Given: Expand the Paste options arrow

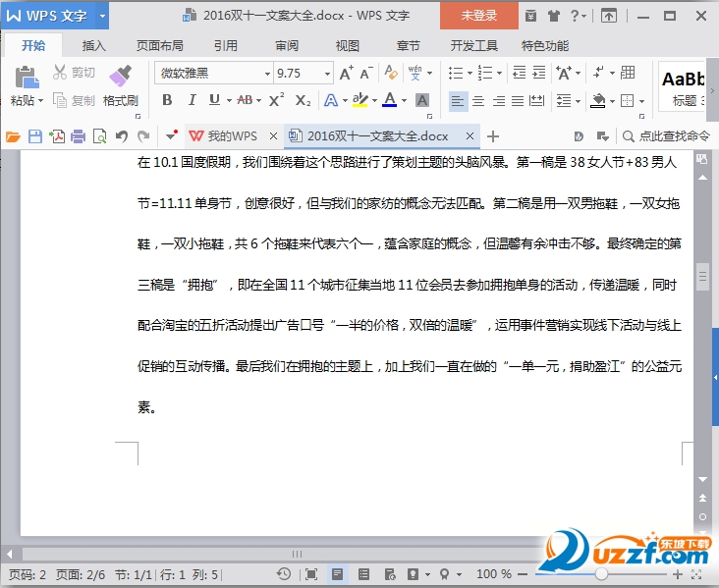Looking at the screenshot, I should [x=40, y=100].
